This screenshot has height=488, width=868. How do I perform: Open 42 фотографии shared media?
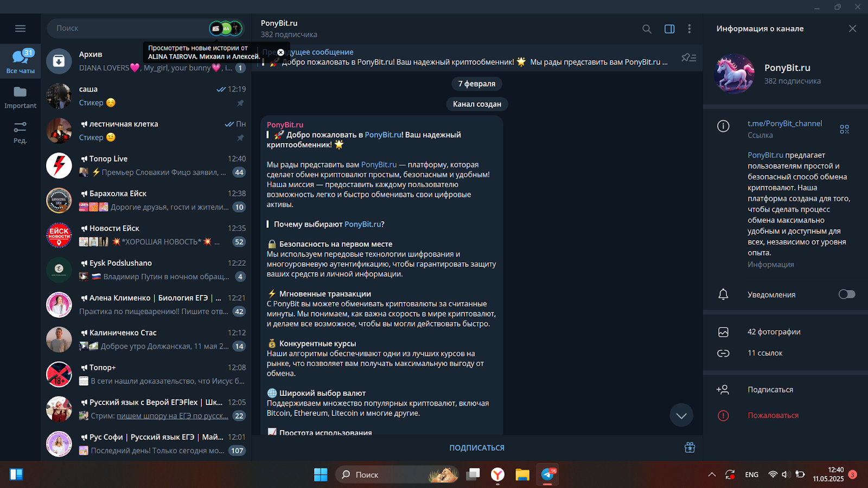point(774,332)
